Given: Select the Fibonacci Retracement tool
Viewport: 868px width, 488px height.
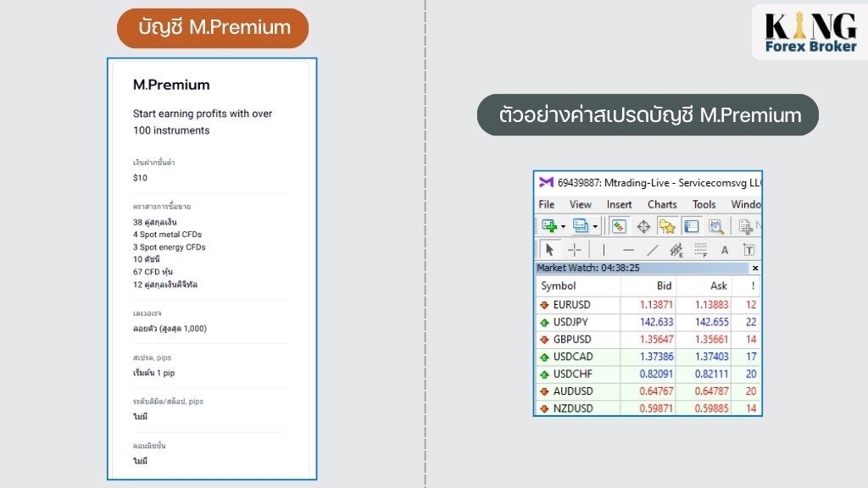Looking at the screenshot, I should coord(701,250).
